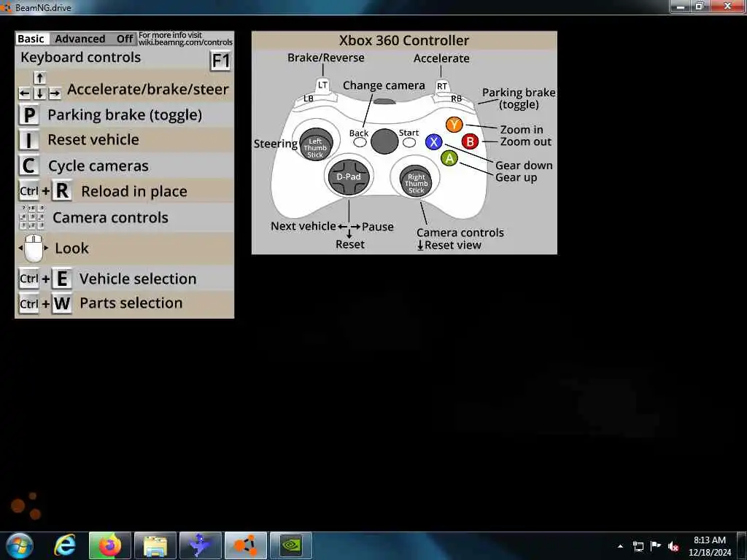Click the center guide button on controller

click(384, 141)
